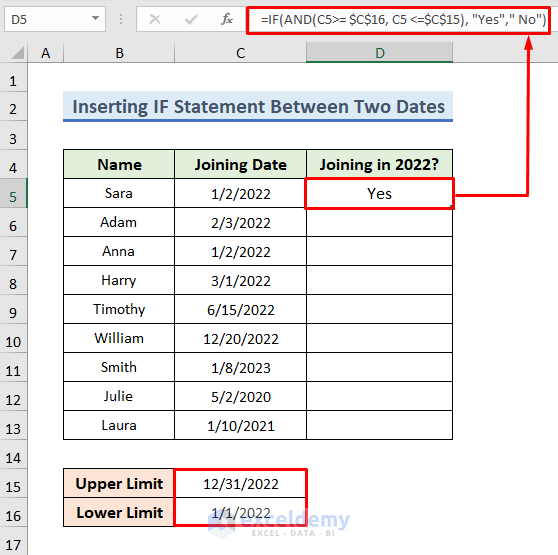Click the 'Lower Limit' label cell
Image resolution: width=558 pixels, height=555 pixels.
(x=119, y=513)
